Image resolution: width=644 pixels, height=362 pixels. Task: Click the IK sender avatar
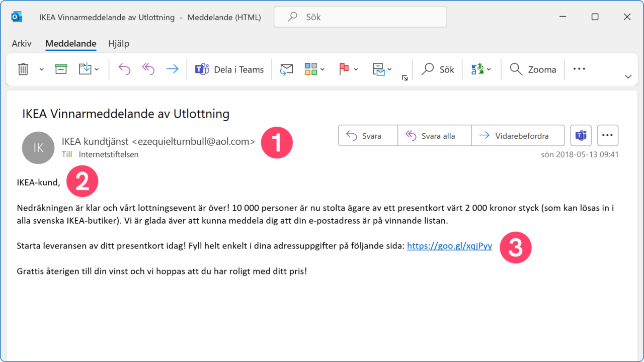pos(38,148)
